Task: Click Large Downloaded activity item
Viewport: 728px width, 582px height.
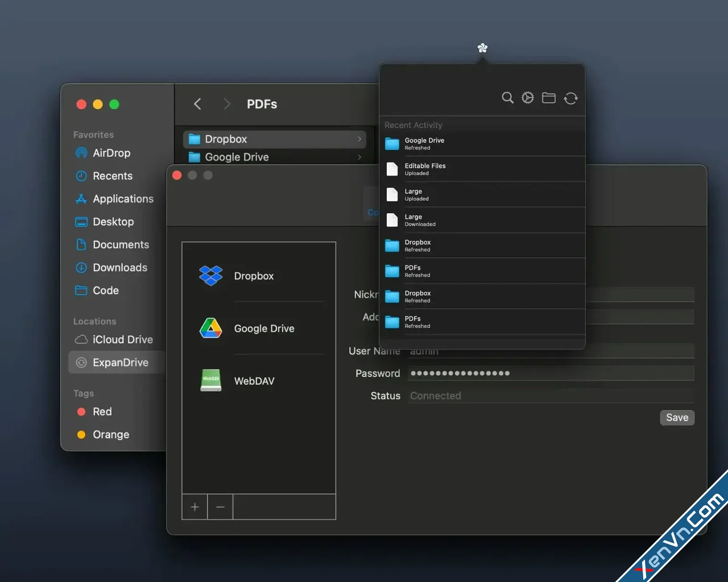Action: (482, 220)
